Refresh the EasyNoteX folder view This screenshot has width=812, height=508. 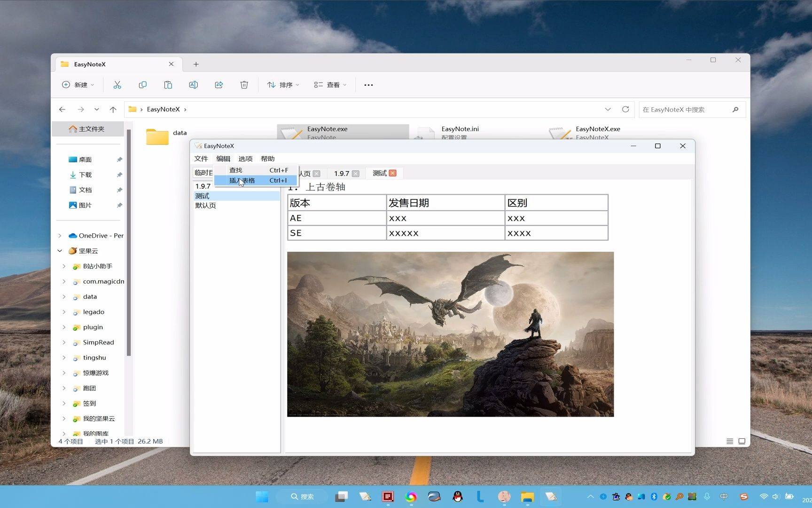(625, 109)
